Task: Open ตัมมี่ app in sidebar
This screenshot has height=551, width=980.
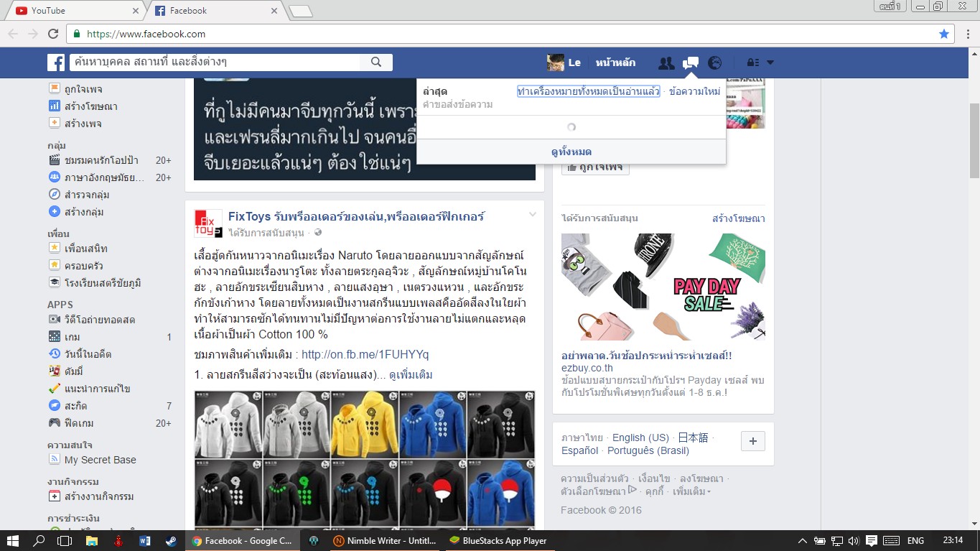Action: tap(74, 371)
